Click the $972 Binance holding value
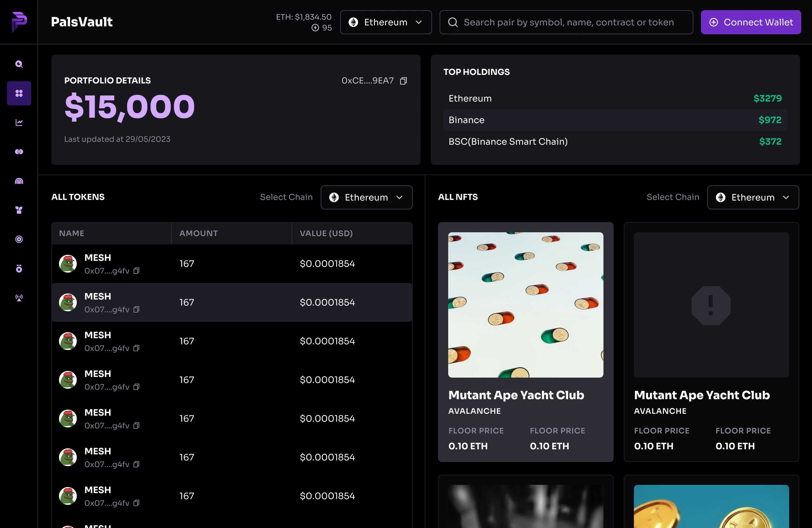Image resolution: width=812 pixels, height=528 pixels. point(770,120)
